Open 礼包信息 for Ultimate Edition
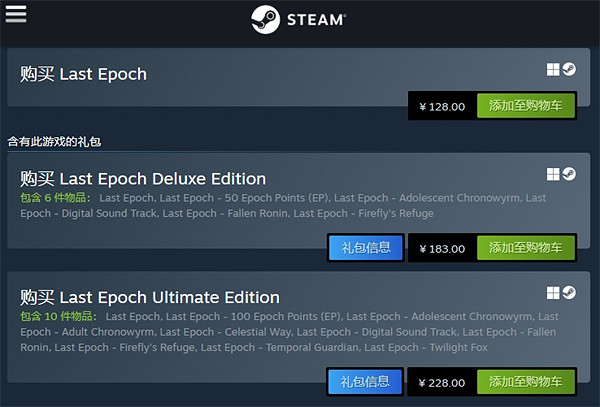This screenshot has width=600, height=407. [x=365, y=382]
